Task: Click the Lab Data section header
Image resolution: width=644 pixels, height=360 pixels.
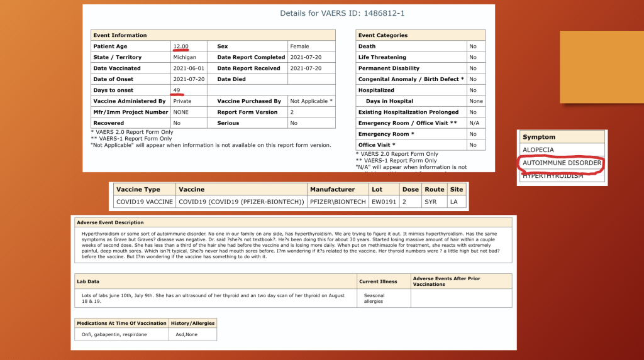Action: 88,281
